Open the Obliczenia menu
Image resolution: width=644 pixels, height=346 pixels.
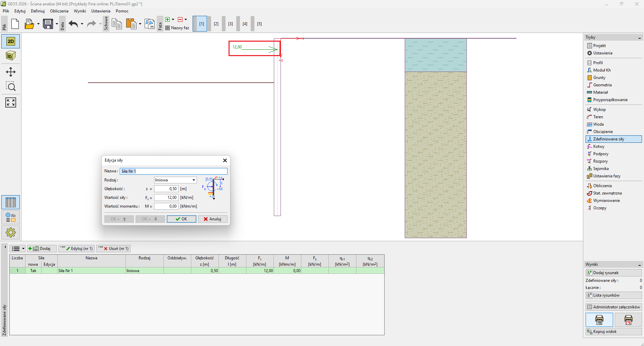point(59,11)
